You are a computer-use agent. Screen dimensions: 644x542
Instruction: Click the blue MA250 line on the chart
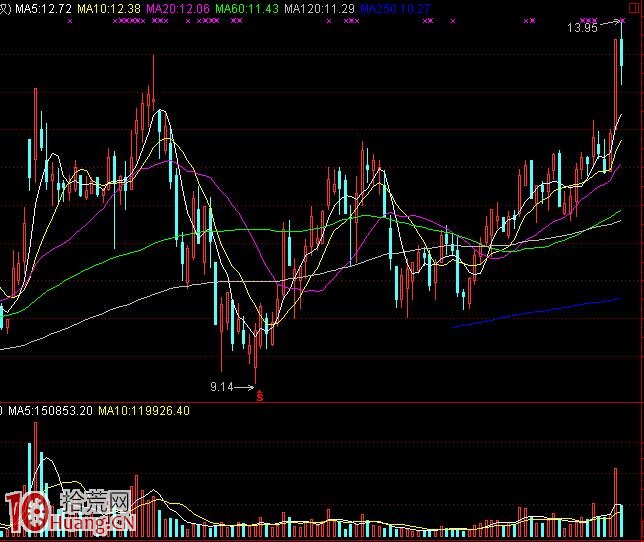[536, 313]
